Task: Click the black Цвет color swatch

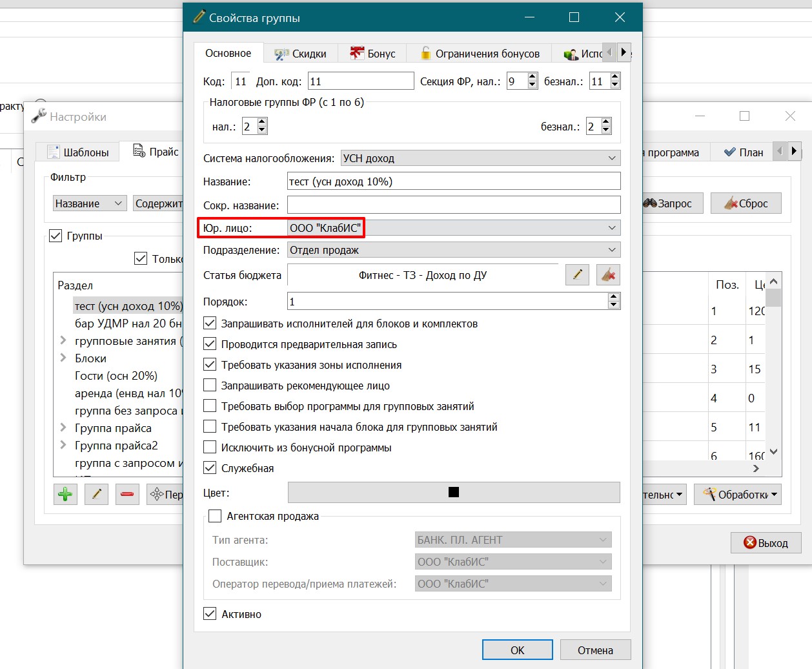Action: click(454, 492)
